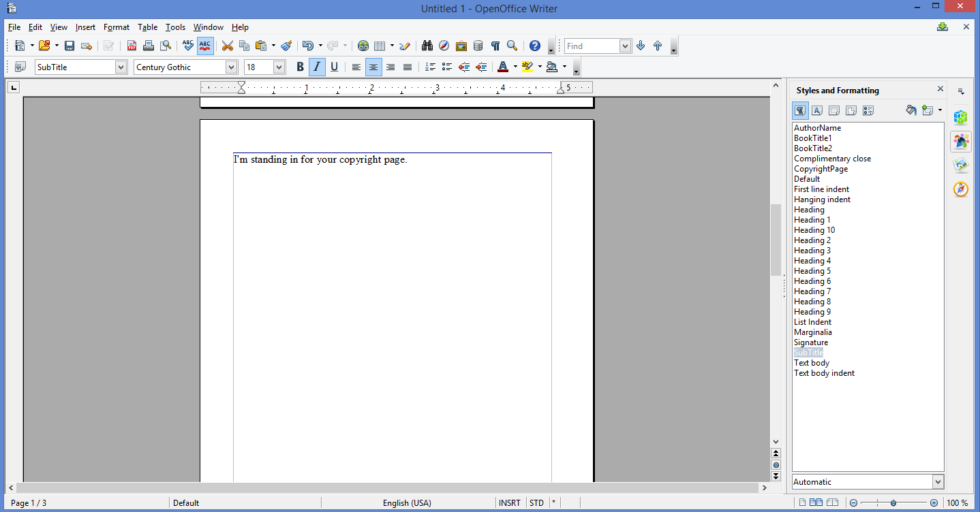
Task: Toggle AutoSpellcheck
Action: tap(205, 46)
